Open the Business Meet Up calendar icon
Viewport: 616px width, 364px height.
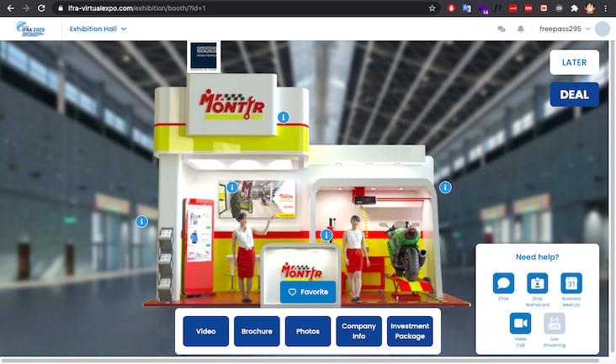571,283
